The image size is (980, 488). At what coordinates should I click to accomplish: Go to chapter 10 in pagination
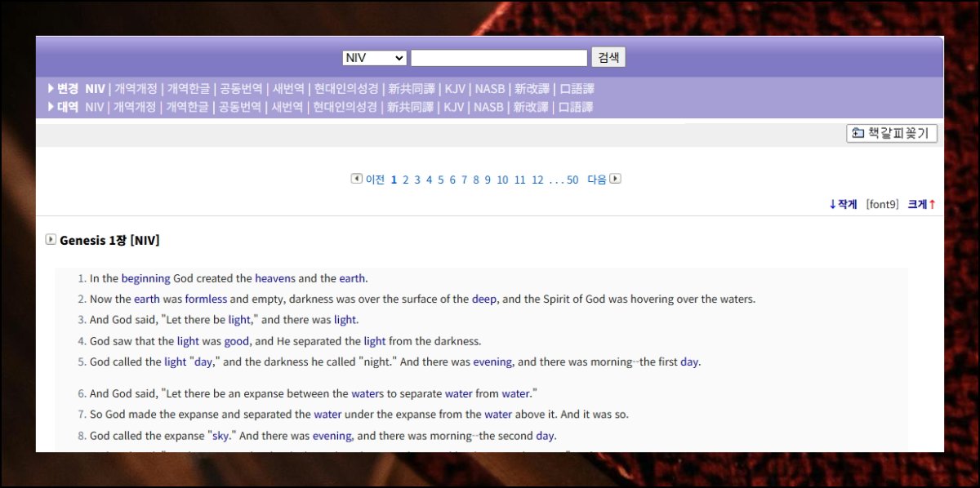pos(502,180)
